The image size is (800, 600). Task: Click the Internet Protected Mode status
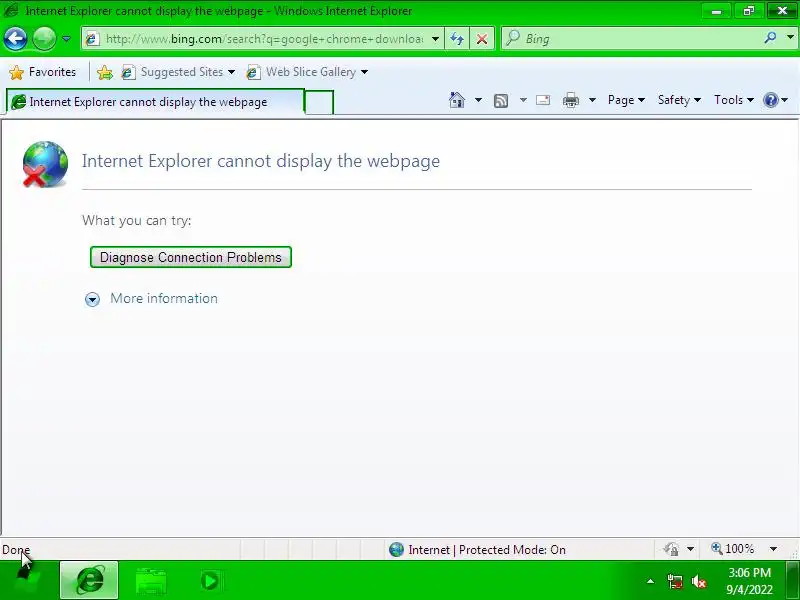(477, 549)
